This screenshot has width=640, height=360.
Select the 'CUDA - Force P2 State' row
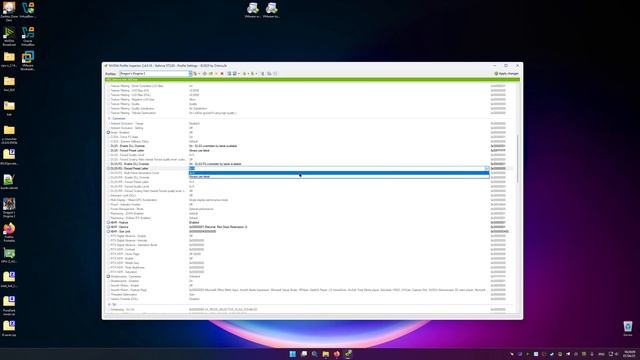tap(310, 137)
